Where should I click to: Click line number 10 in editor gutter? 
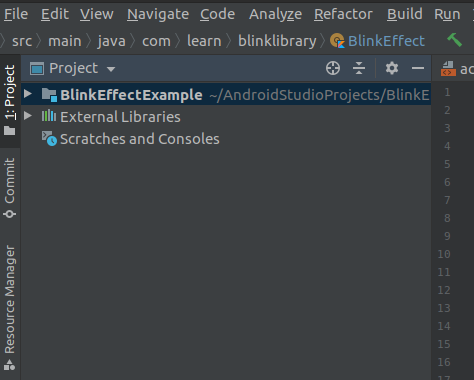pos(444,254)
